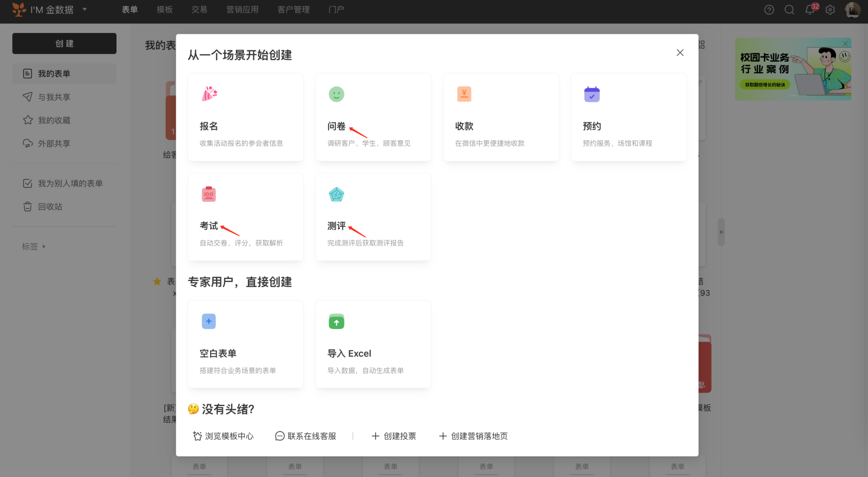Click the 空白表单 plus icon

point(209,321)
